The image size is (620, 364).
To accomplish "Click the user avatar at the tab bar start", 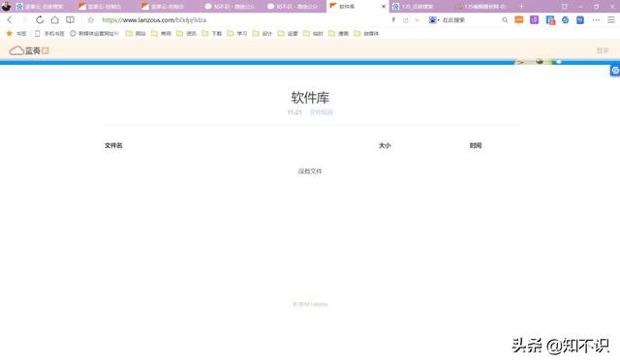I will click(x=7, y=6).
